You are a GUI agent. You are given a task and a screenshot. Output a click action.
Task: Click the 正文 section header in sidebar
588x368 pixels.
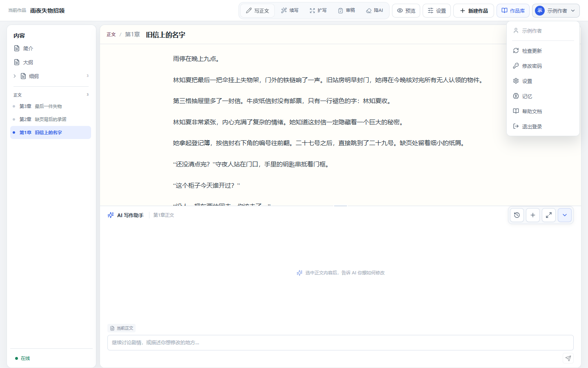[18, 95]
